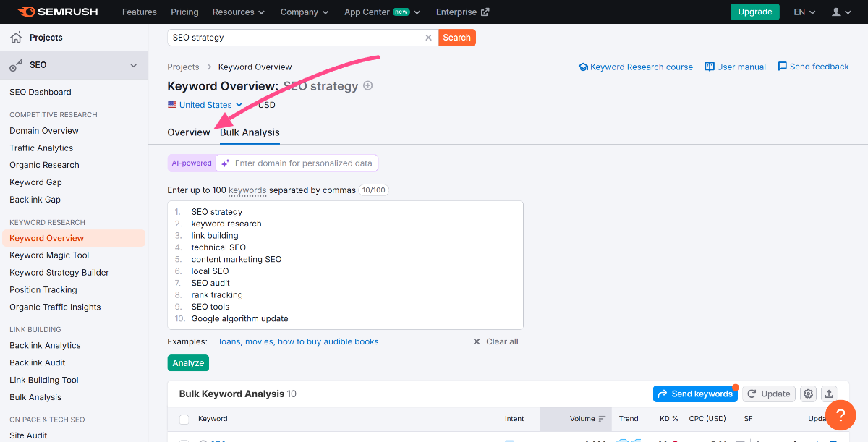Tick the select-all keywords checkbox
The height and width of the screenshot is (442, 868).
[184, 419]
